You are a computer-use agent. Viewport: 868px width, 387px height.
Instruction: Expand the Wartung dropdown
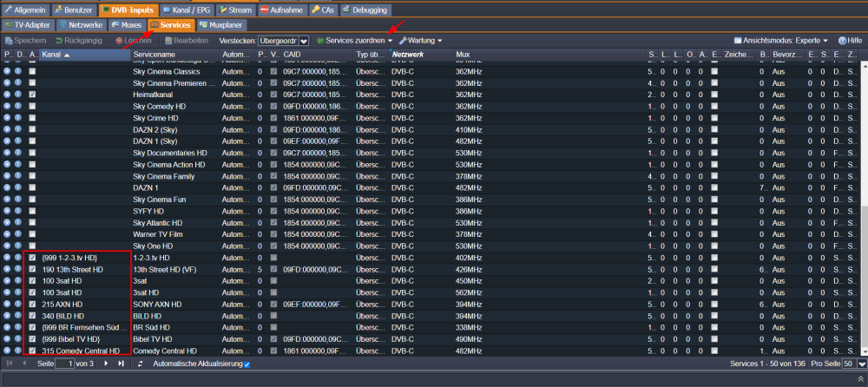421,41
